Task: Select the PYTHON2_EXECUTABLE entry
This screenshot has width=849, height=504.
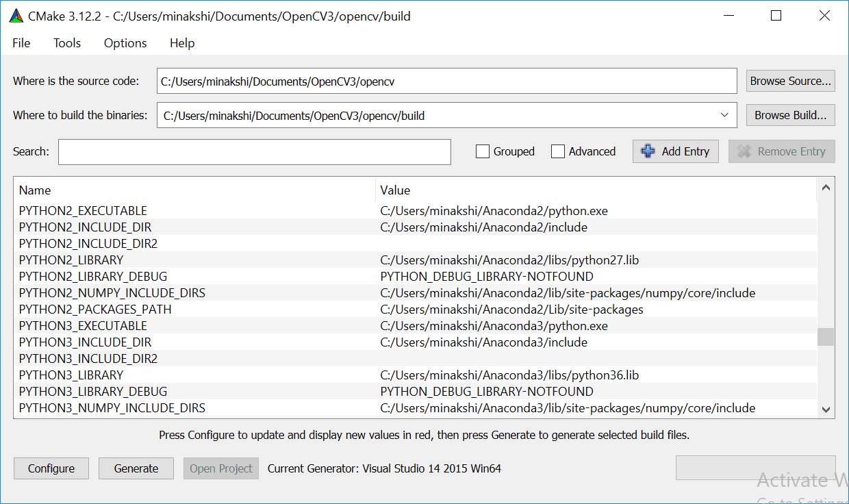Action: [x=83, y=210]
